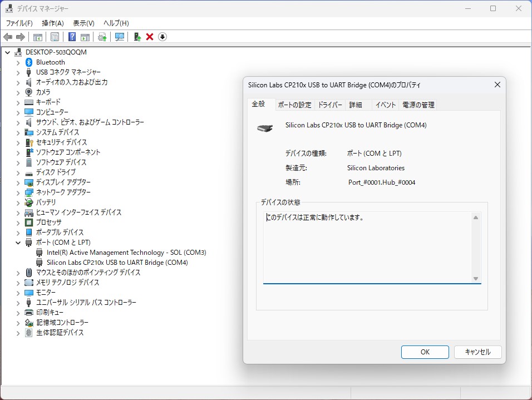The image size is (532, 400).
Task: Click the 印刷キュー printer icon
Action: click(29, 313)
